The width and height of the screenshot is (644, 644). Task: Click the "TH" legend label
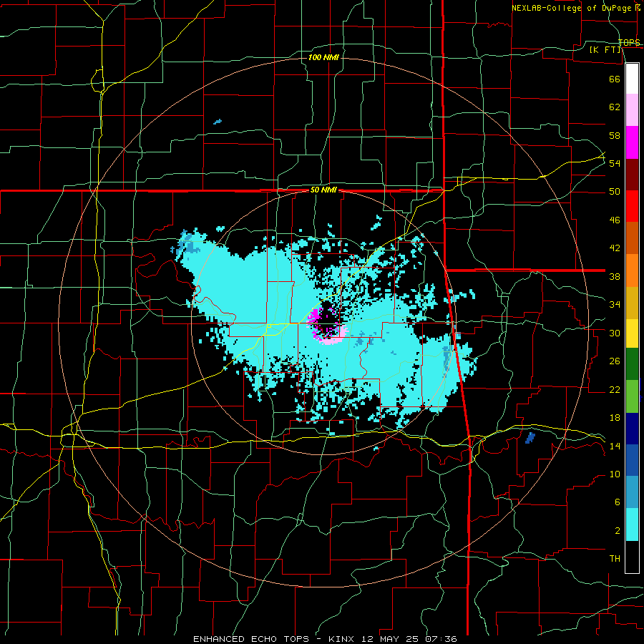click(x=615, y=559)
